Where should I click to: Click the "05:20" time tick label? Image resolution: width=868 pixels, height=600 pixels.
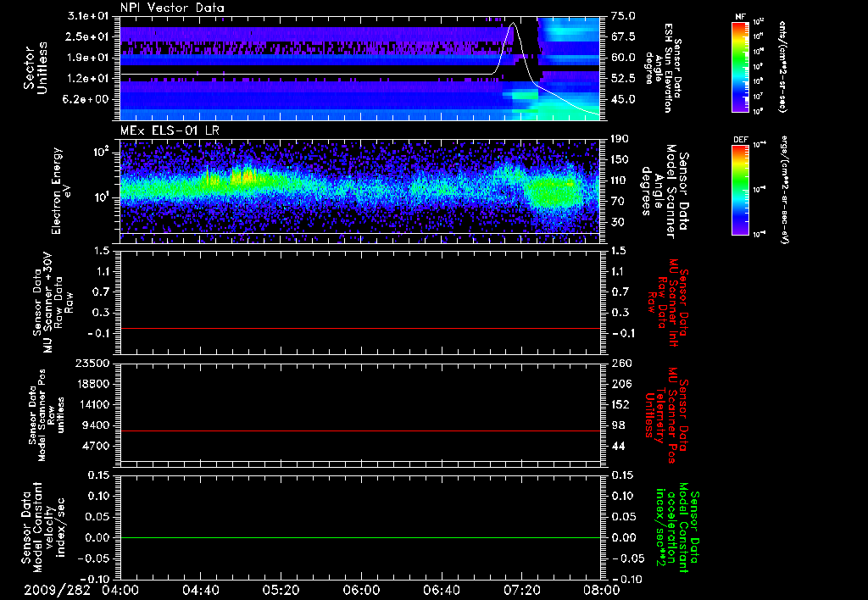[281, 590]
